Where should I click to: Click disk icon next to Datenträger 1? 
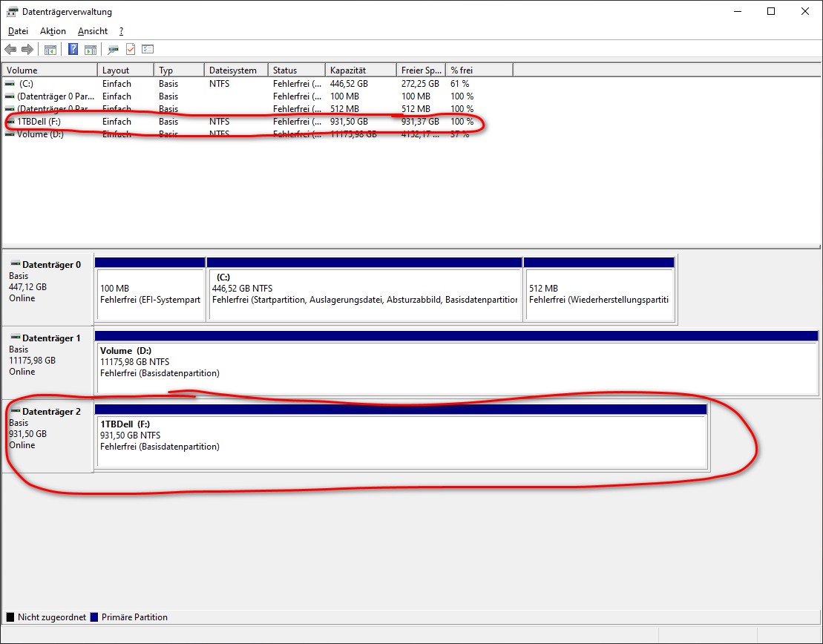pos(16,338)
